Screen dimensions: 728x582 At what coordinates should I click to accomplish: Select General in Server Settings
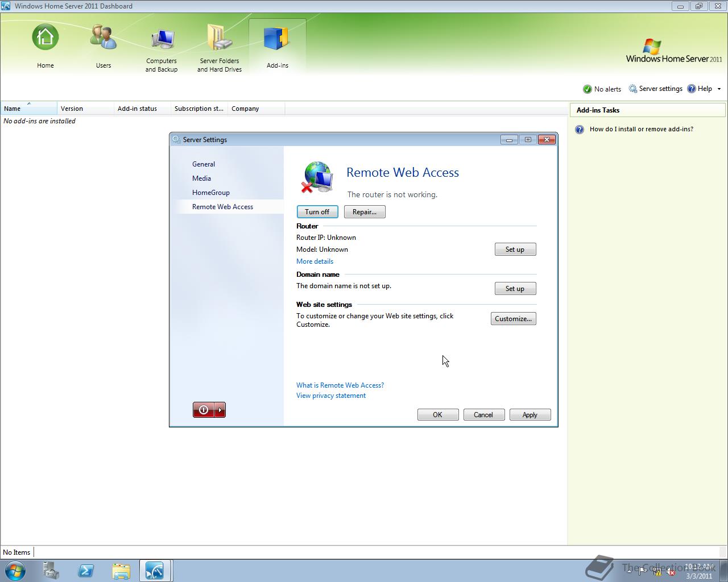[x=204, y=164]
